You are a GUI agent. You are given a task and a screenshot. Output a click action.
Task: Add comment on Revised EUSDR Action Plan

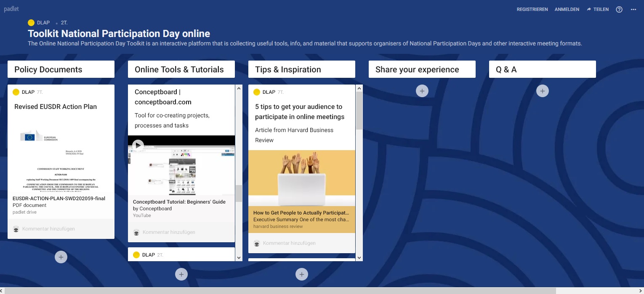coord(48,229)
